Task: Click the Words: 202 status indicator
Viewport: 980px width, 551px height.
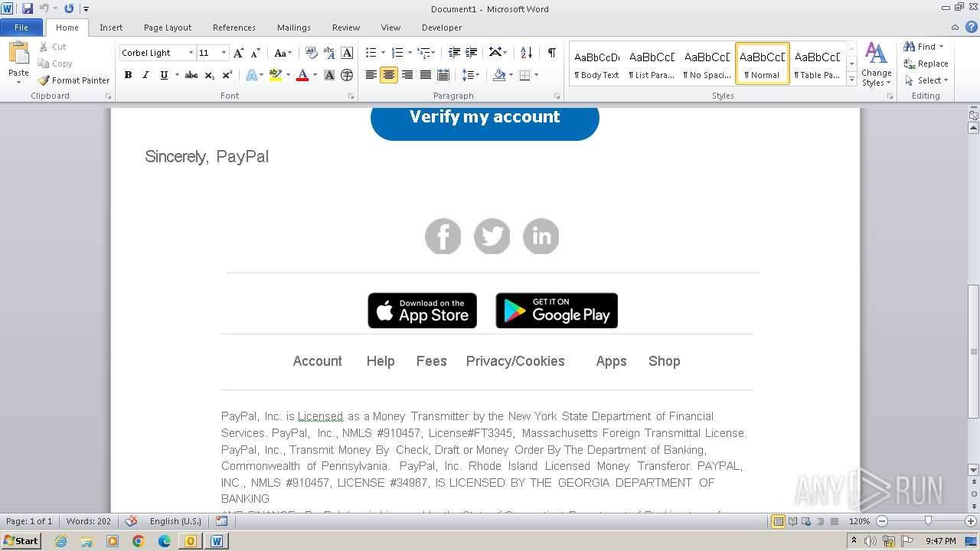Action: tap(88, 521)
